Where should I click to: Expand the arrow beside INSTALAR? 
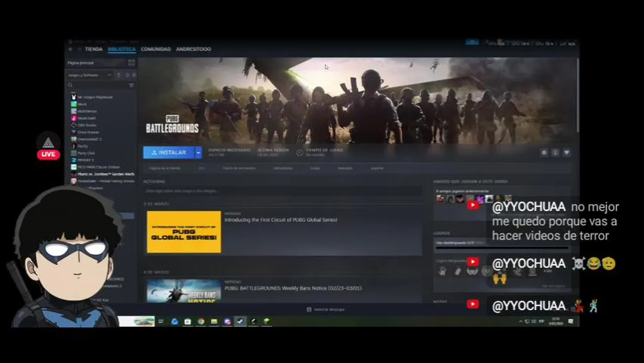(x=198, y=152)
